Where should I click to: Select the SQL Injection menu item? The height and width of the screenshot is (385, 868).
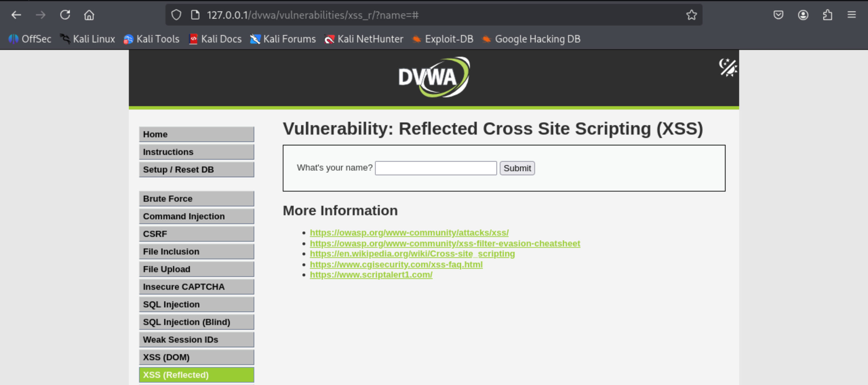coord(196,304)
